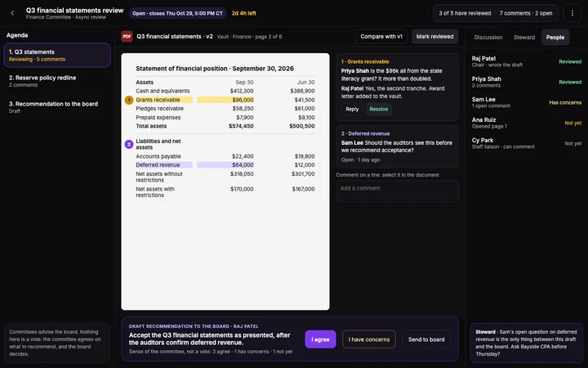Open agenda item 2. Reserve policy redline
The image size is (588, 368).
click(x=57, y=81)
